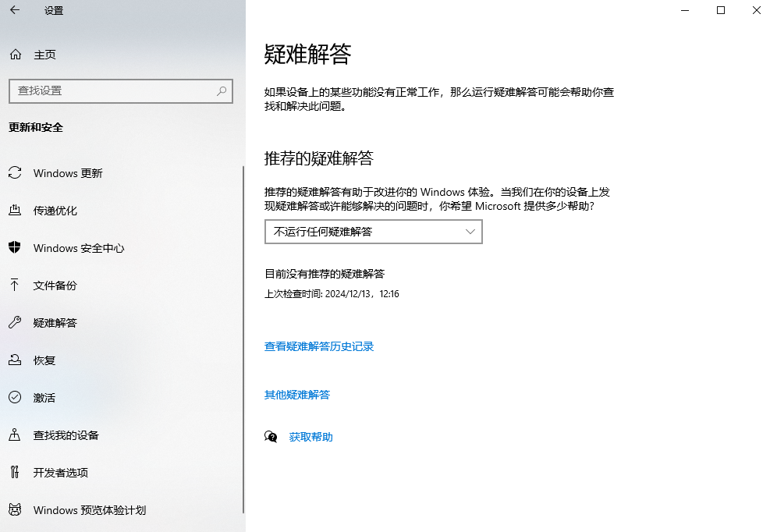This screenshot has height=532, width=770.
Task: Open 恢复 via its sidebar icon
Action: tap(15, 360)
